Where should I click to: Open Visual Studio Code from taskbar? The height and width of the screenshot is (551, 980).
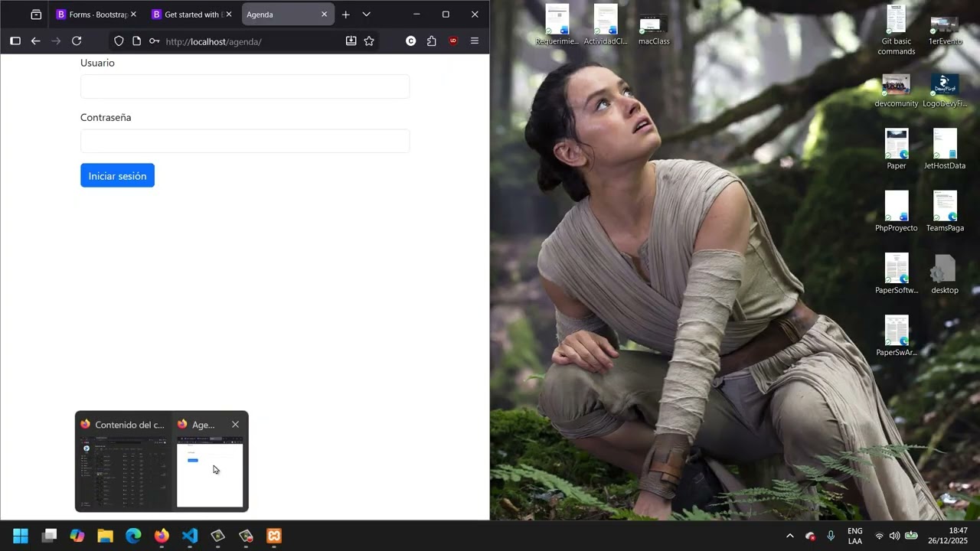tap(190, 536)
